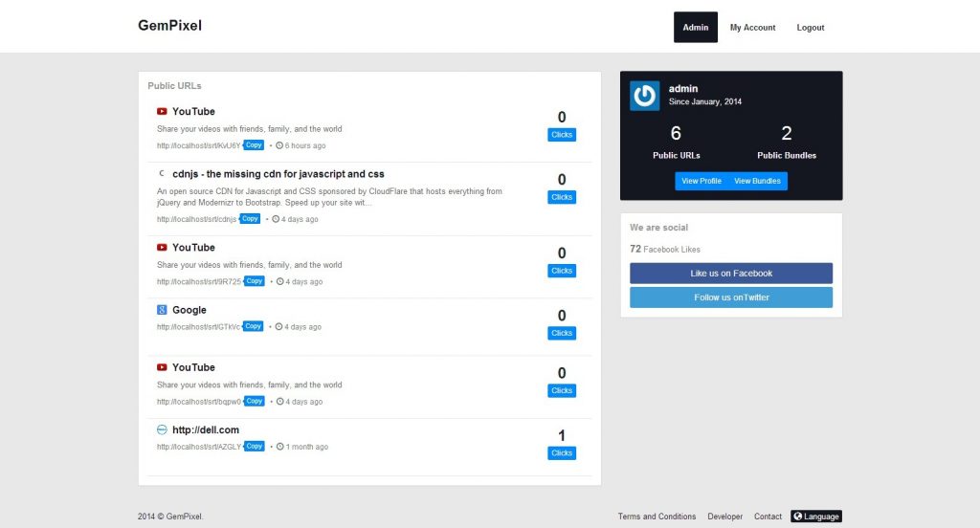Click the clock icon in the Google row
Image resolution: width=980 pixels, height=528 pixels.
pos(278,326)
